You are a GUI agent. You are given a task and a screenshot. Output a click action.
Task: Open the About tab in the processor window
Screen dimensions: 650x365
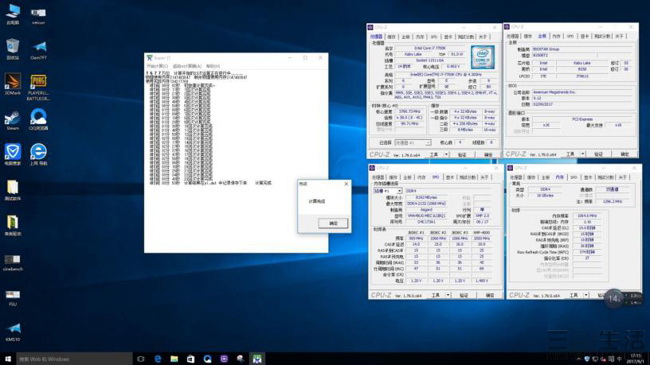[483, 37]
